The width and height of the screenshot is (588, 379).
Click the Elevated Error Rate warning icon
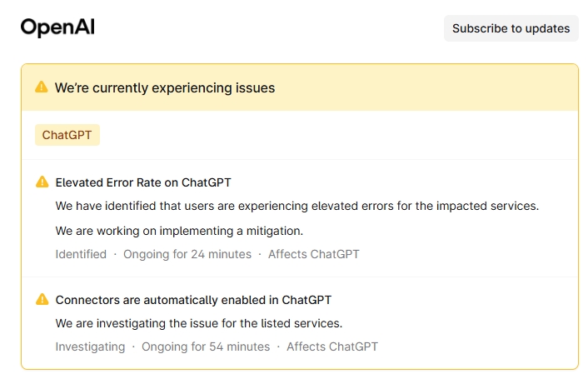click(42, 182)
